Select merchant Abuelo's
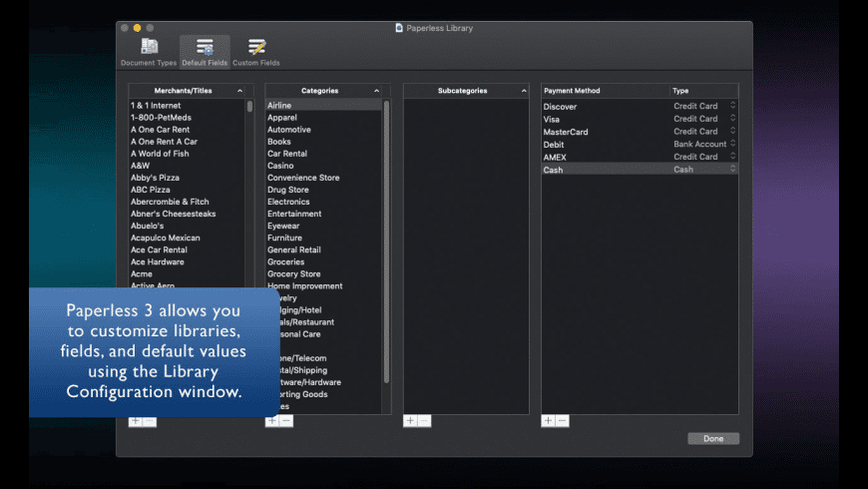The image size is (868, 489). tap(187, 226)
